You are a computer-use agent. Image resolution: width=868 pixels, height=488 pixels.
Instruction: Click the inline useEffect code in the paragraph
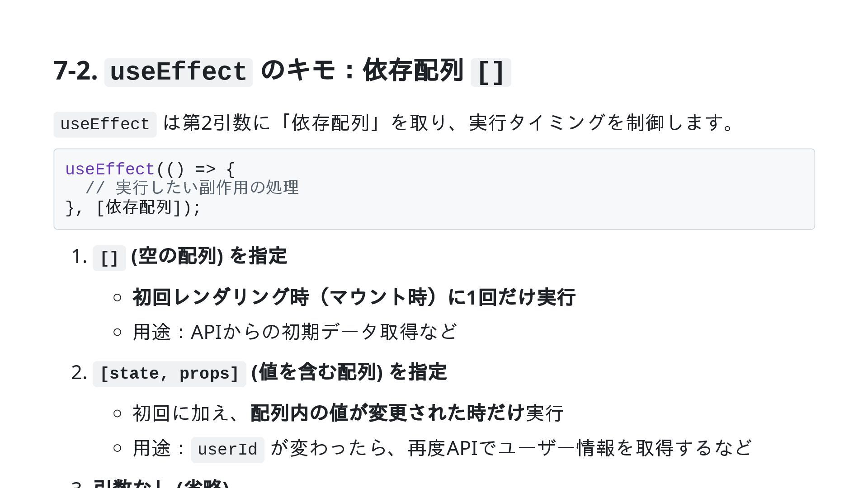(x=105, y=125)
